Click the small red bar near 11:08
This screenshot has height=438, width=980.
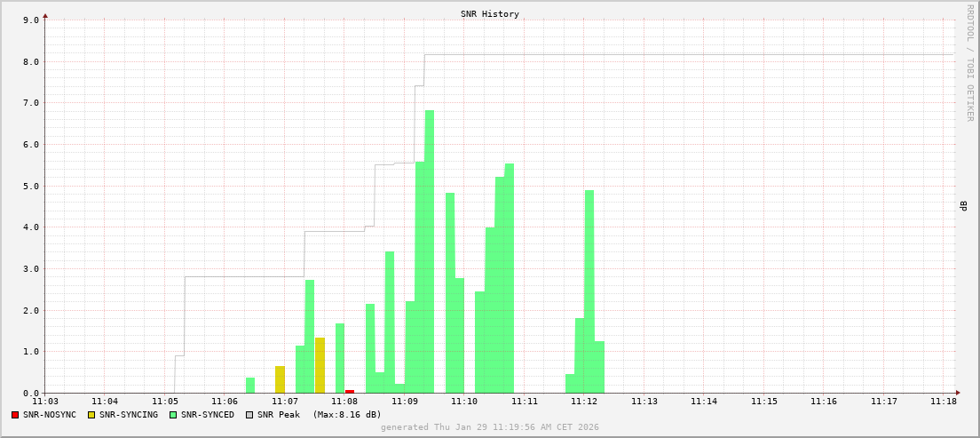tap(350, 391)
